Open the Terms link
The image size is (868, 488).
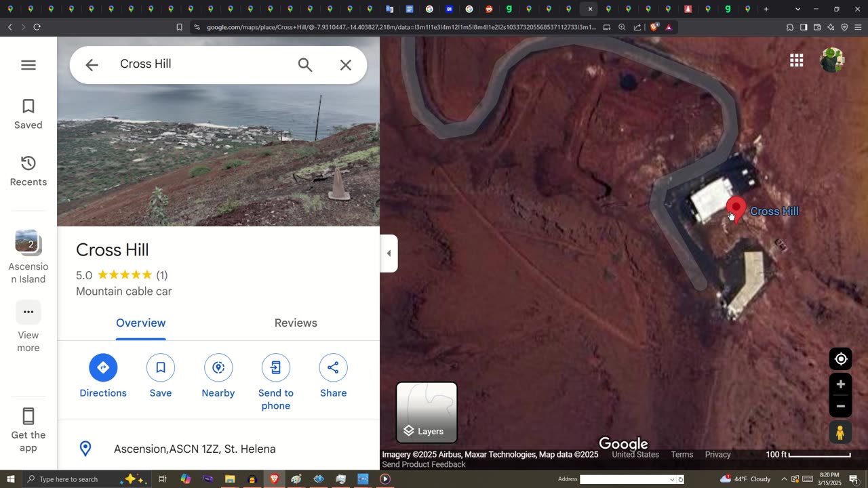pyautogui.click(x=682, y=455)
